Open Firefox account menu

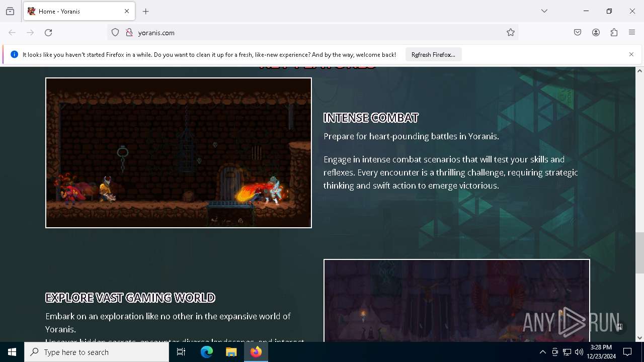pos(596,33)
